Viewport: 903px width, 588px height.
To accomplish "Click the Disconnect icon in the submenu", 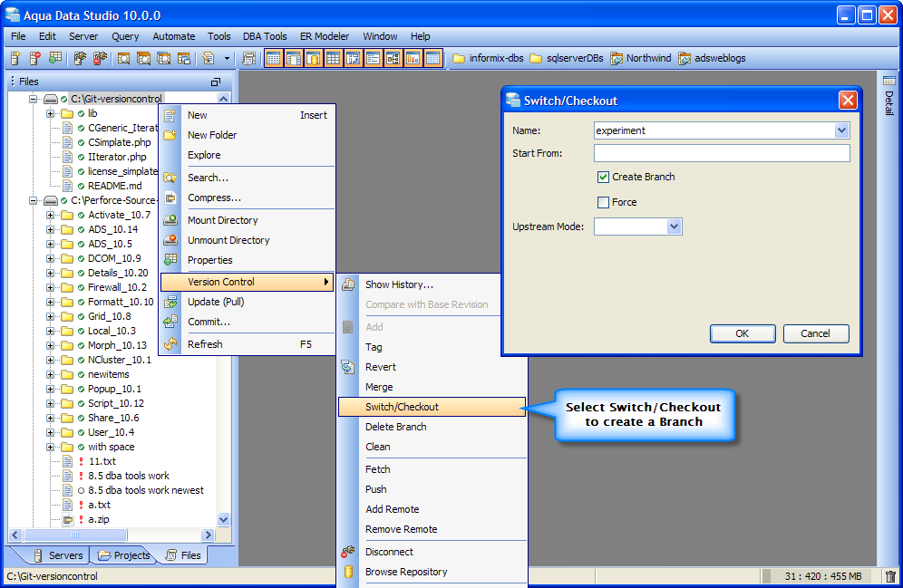I will coord(348,552).
